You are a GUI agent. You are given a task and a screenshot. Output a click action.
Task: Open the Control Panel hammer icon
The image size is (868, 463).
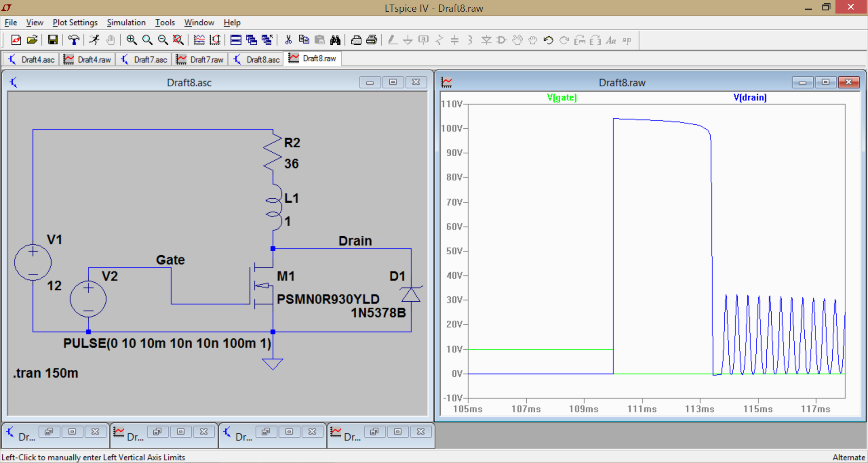tap(74, 40)
